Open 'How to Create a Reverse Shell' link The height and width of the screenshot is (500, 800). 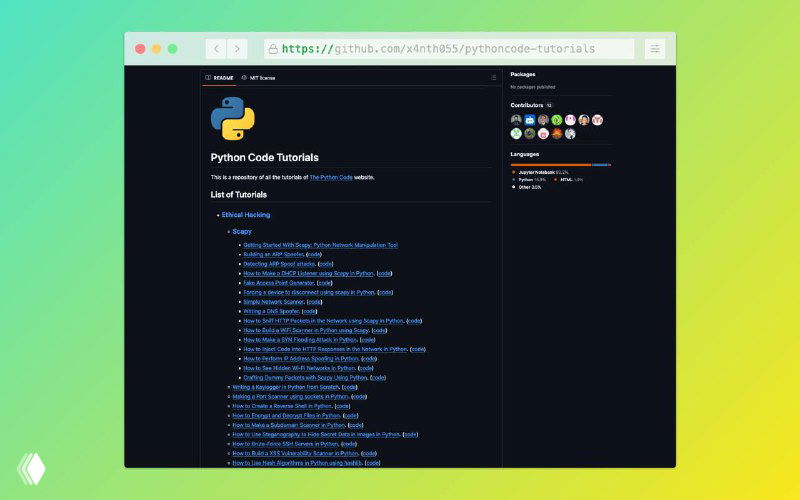[x=282, y=406]
